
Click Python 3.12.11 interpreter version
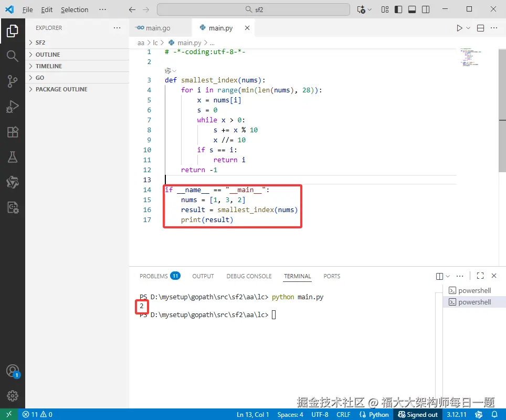456,415
